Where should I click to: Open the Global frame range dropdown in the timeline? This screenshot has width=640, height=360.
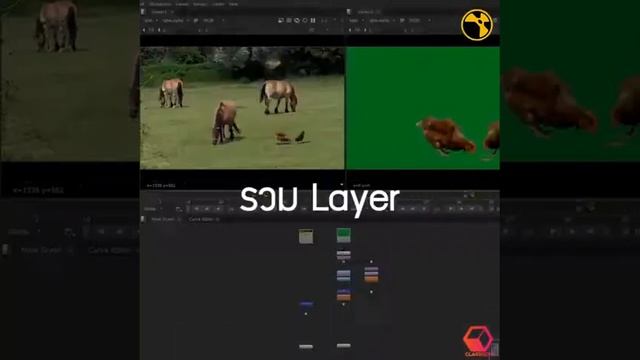click(152, 209)
